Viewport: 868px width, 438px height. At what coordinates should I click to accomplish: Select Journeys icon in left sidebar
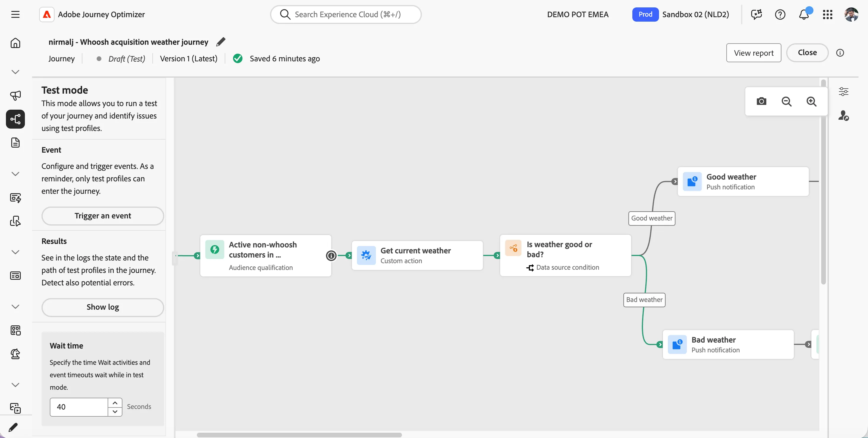[15, 119]
